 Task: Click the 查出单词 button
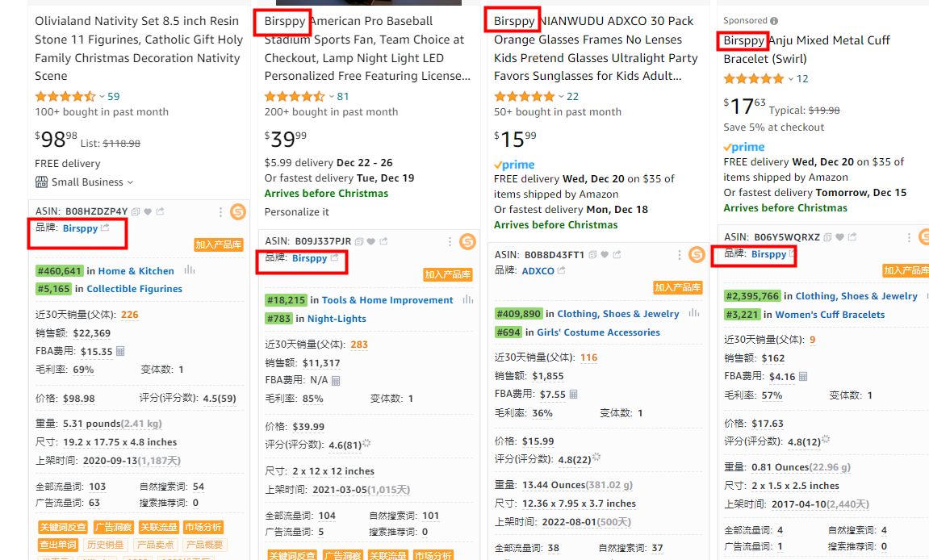click(58, 545)
